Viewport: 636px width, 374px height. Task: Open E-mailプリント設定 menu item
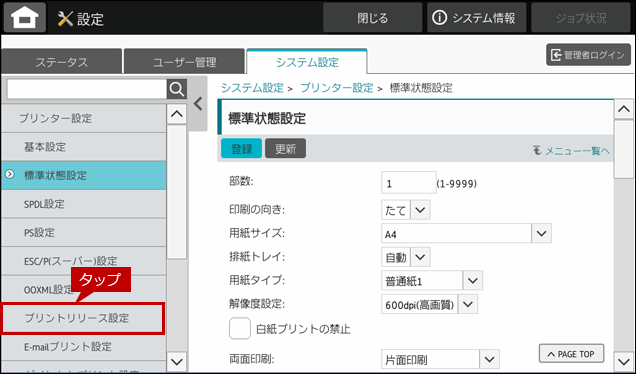tap(84, 346)
